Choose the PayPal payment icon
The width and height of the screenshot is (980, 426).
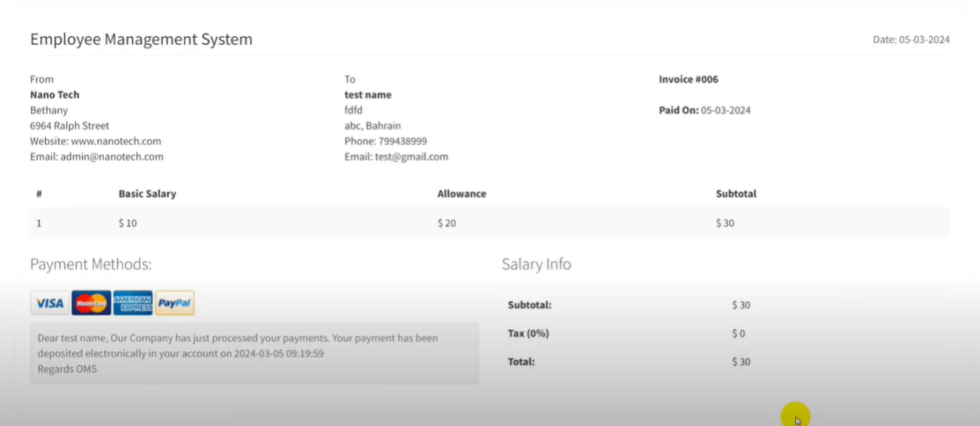(x=174, y=304)
